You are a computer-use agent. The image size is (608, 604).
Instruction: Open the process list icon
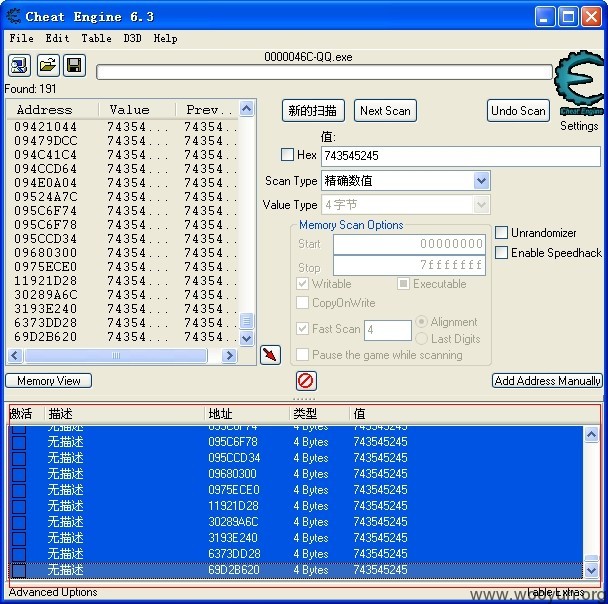click(19, 66)
